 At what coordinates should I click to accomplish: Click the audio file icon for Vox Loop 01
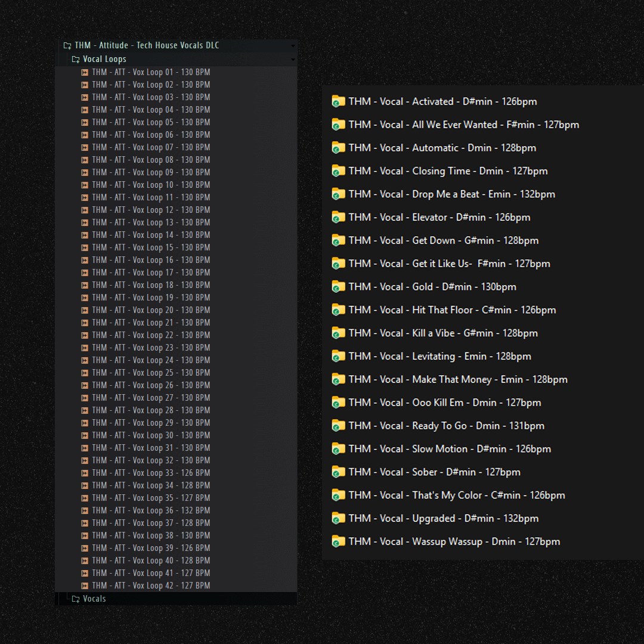(85, 72)
